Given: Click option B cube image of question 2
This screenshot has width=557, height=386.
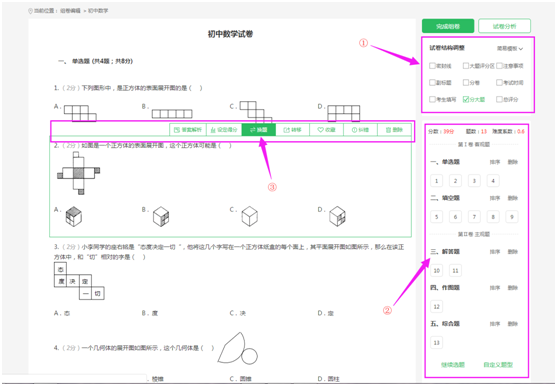Looking at the screenshot, I should (x=161, y=216).
